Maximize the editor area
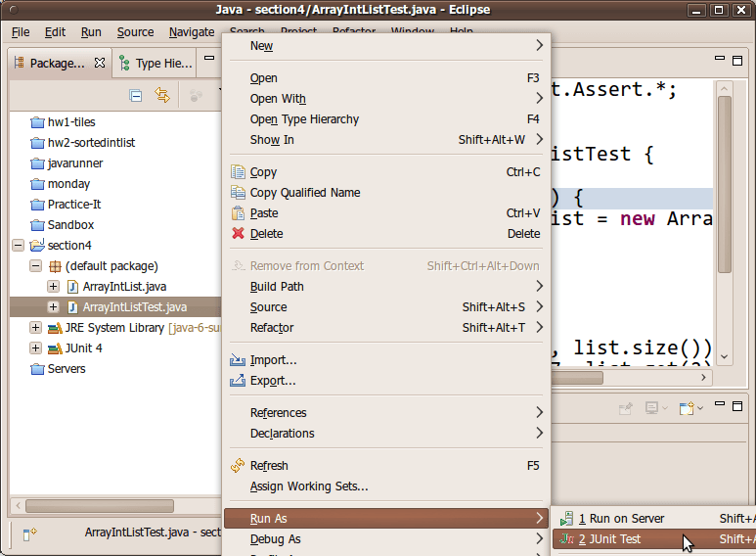The width and height of the screenshot is (756, 556). [737, 61]
